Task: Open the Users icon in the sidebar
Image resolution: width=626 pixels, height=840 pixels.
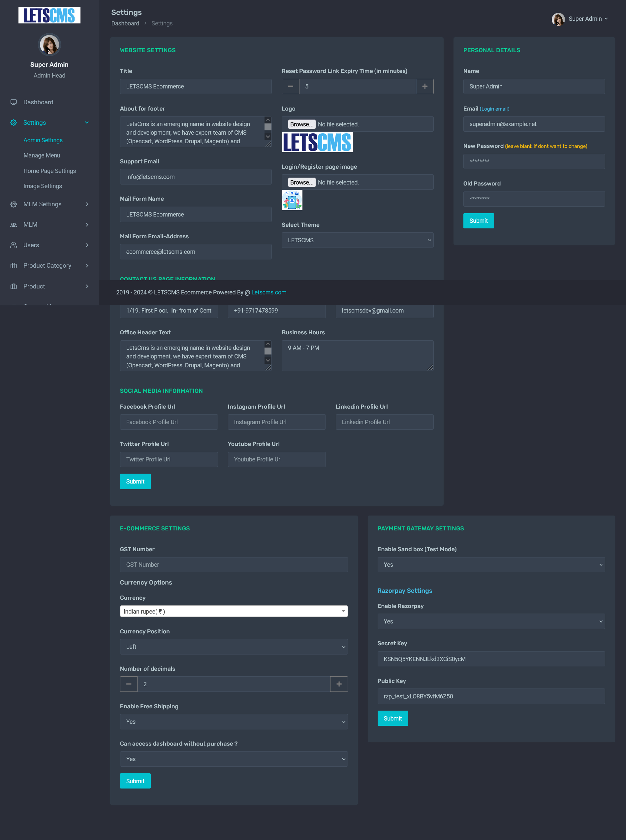Action: [x=14, y=245]
